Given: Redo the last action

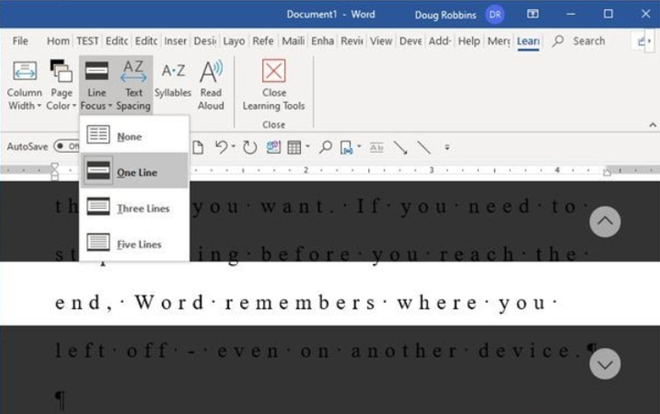Looking at the screenshot, I should (250, 147).
